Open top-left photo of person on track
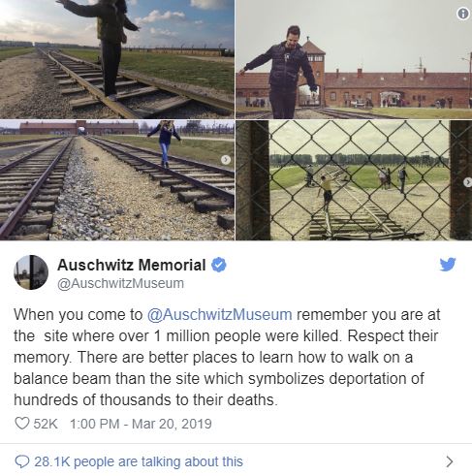Screen dimensions: 472x476 point(117,59)
